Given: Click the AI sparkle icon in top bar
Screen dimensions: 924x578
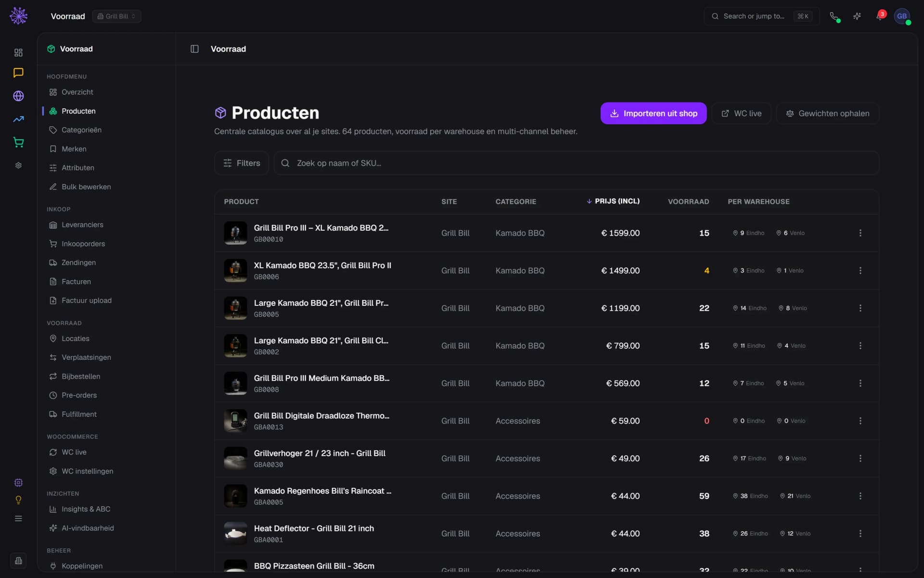Looking at the screenshot, I should pos(857,16).
